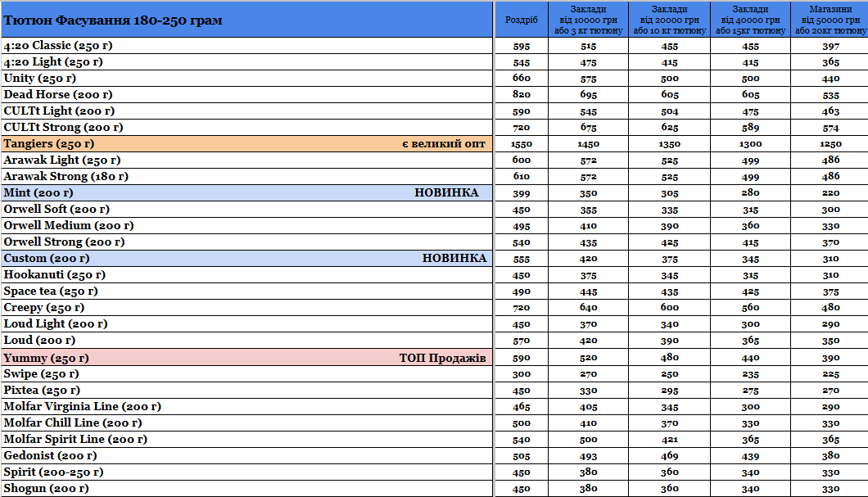Select the Tangiers retail price 1550
Viewport: 868px width, 497px height.
pos(522,144)
